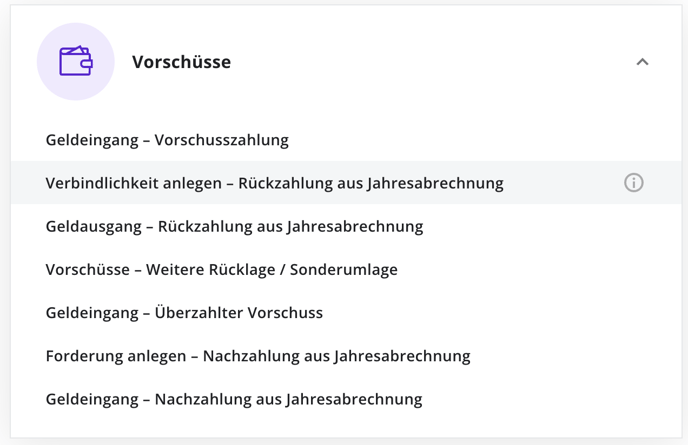Select the Forderung anlegen entry
The width and height of the screenshot is (688, 445).
346,355
